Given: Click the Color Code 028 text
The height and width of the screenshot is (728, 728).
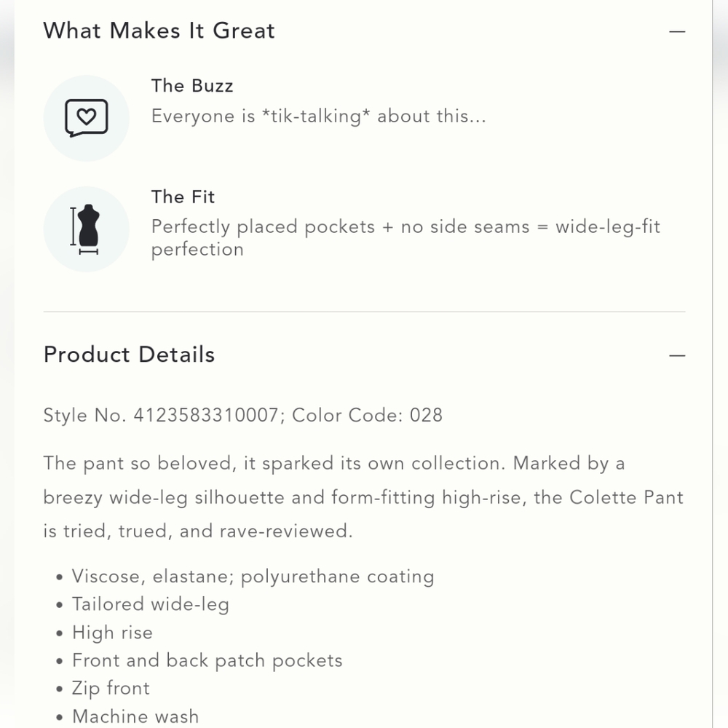Looking at the screenshot, I should [367, 415].
